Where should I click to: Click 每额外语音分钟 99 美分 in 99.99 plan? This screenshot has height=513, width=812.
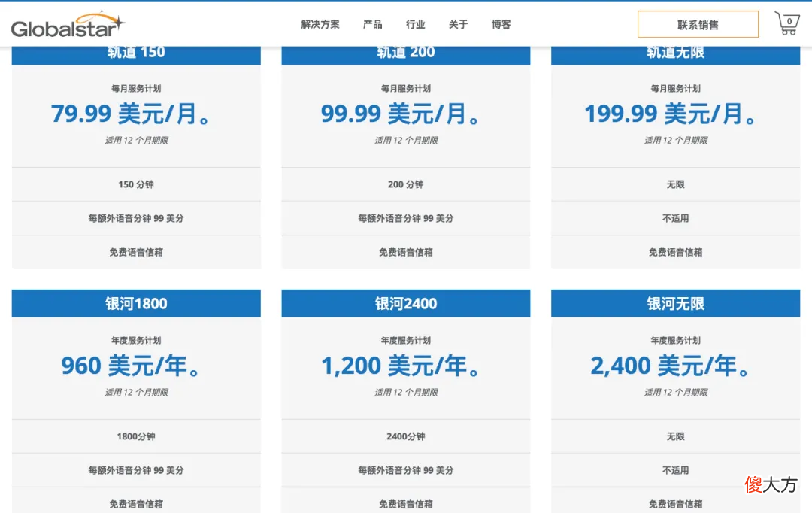click(406, 218)
